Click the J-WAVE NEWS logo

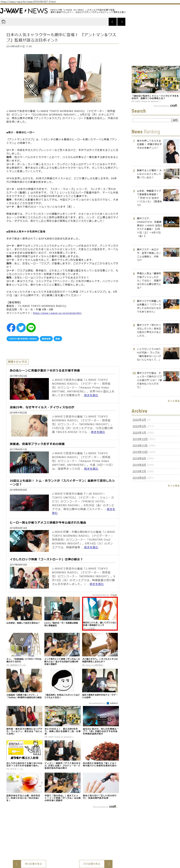click(x=24, y=11)
